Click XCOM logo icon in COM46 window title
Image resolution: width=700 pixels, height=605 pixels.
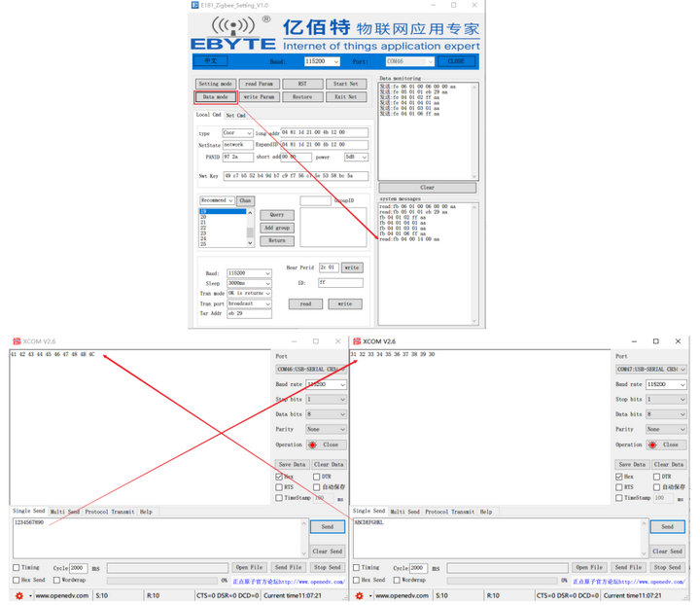pyautogui.click(x=17, y=341)
